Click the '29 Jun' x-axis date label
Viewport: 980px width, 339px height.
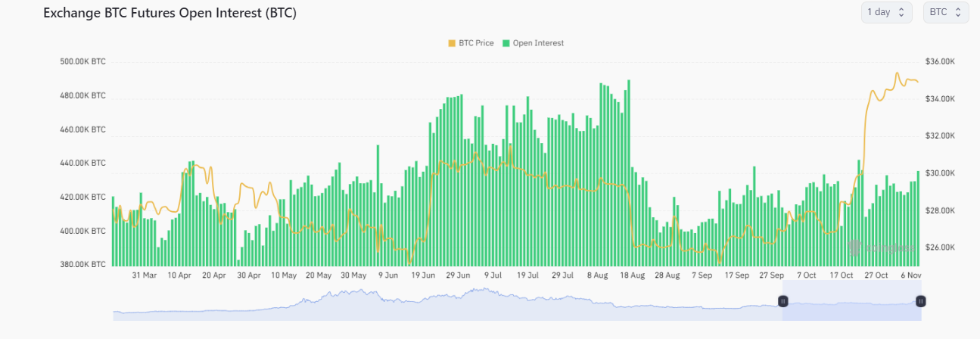point(458,275)
